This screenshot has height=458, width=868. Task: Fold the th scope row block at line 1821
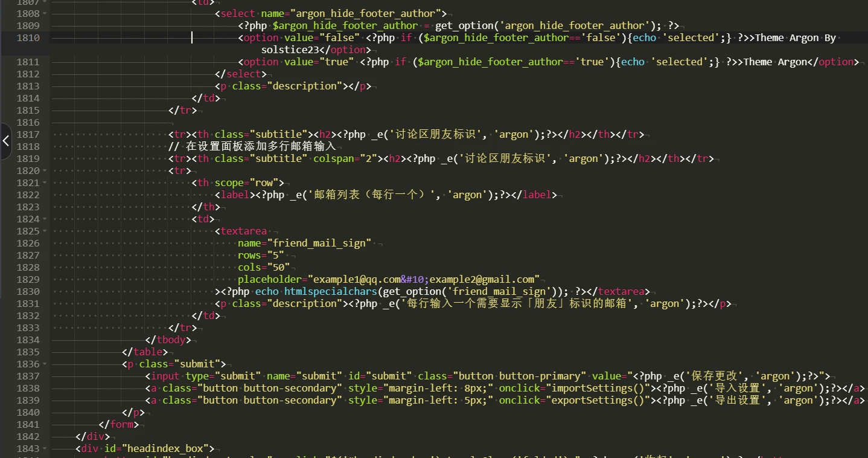(45, 182)
